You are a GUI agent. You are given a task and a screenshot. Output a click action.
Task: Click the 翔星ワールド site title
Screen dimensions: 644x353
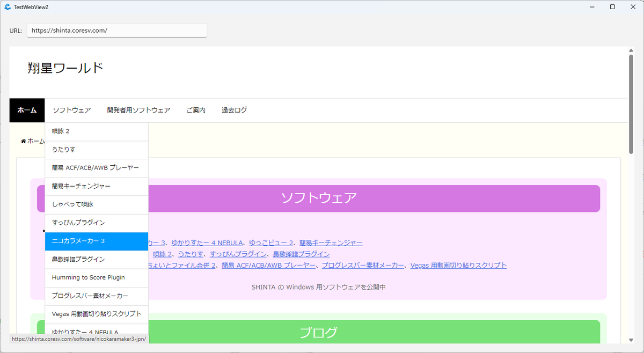coord(65,68)
